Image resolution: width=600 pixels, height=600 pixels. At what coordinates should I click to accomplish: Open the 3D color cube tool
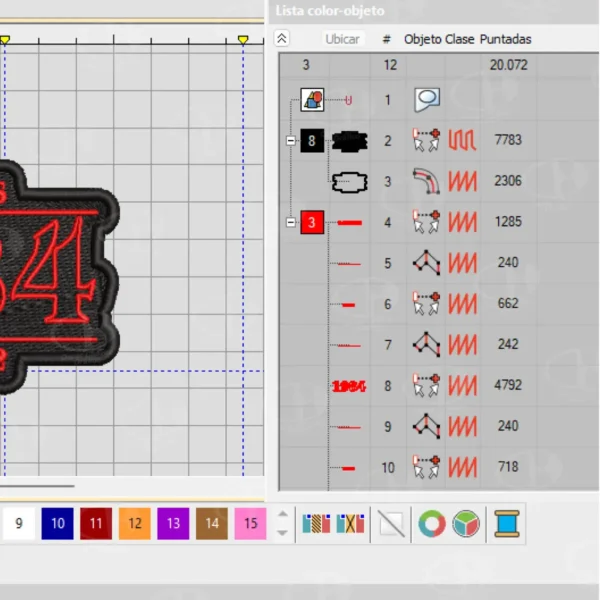tap(465, 523)
